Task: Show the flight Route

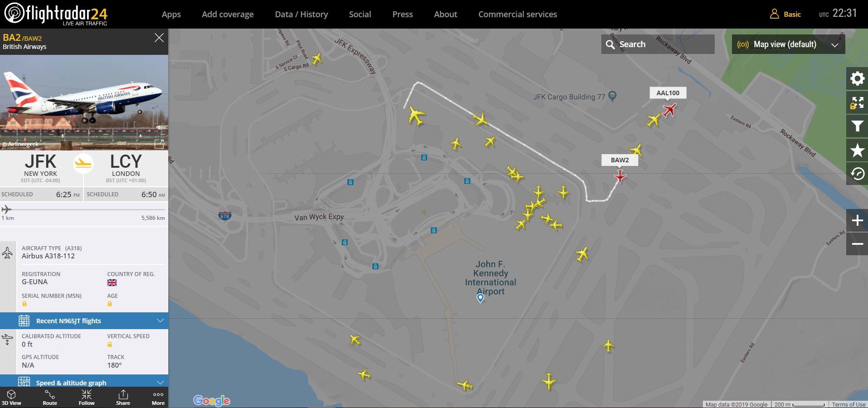Action: 50,398
